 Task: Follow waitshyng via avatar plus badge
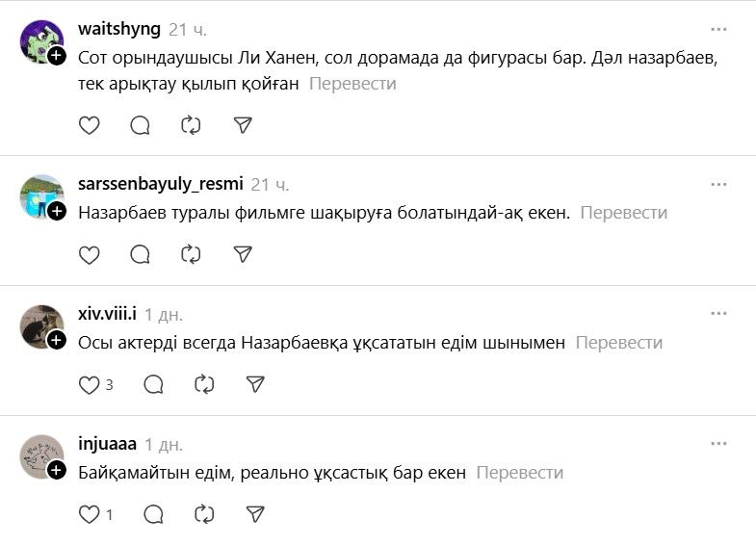(x=57, y=56)
